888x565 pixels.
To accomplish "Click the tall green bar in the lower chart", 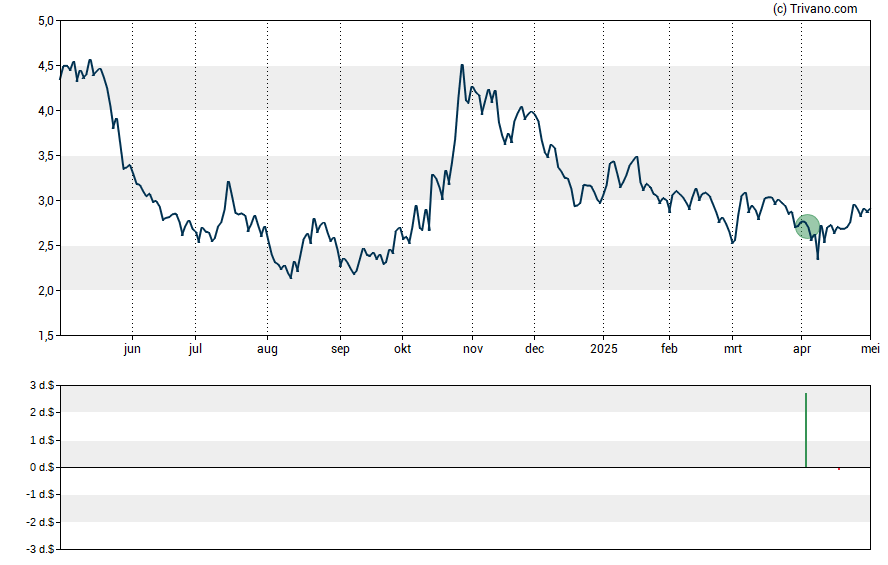I will (806, 430).
